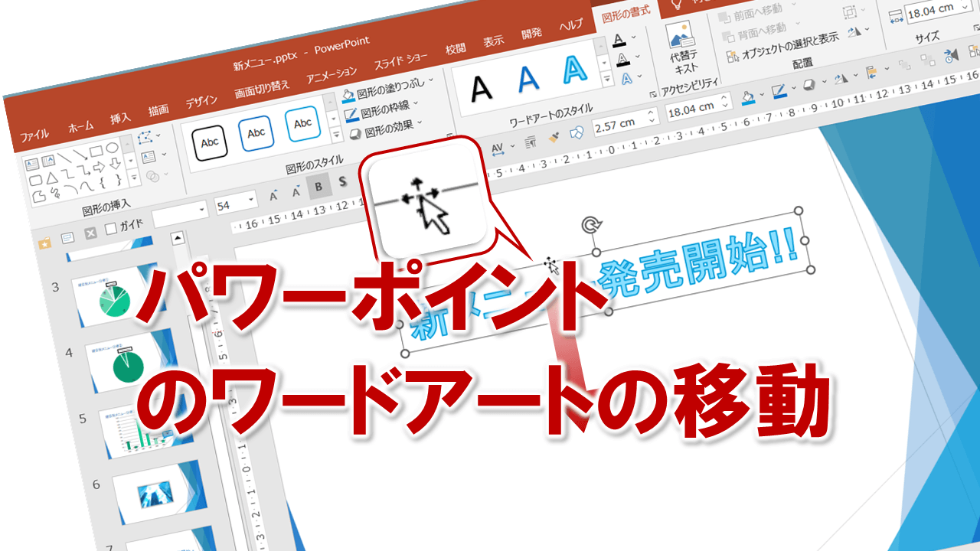The height and width of the screenshot is (551, 980).
Task: Click the 背面へ移動 button
Action: (x=756, y=31)
